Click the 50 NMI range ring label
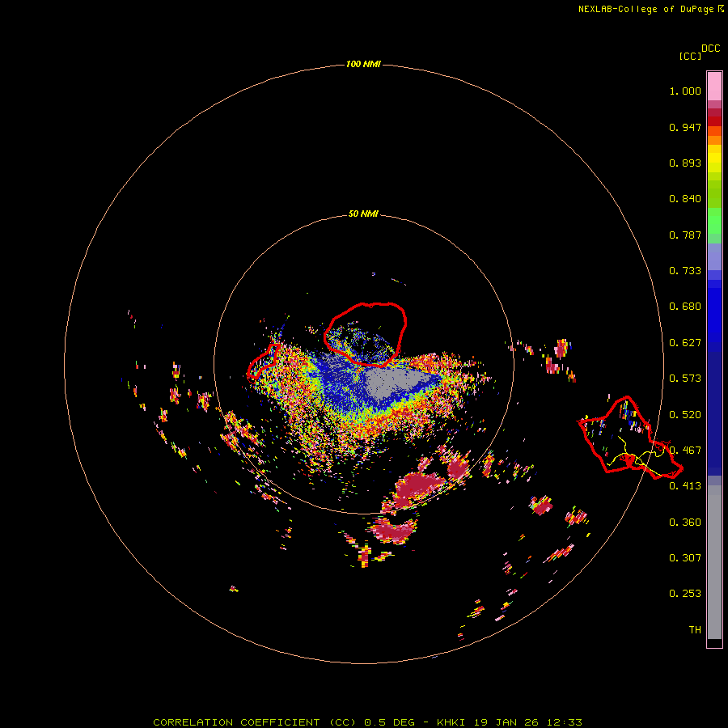Screen dimensions: 728x728 pos(363,214)
